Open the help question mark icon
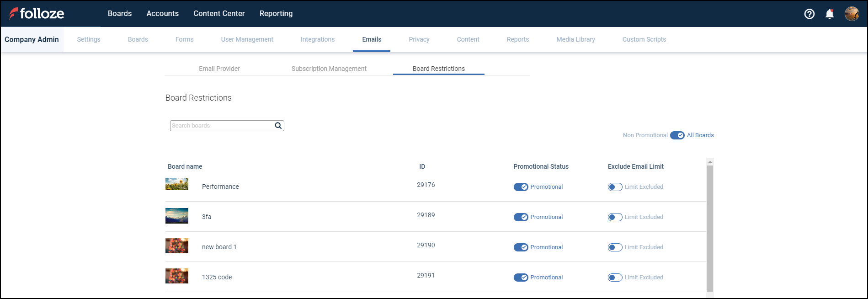Image resolution: width=868 pixels, height=299 pixels. (x=809, y=14)
